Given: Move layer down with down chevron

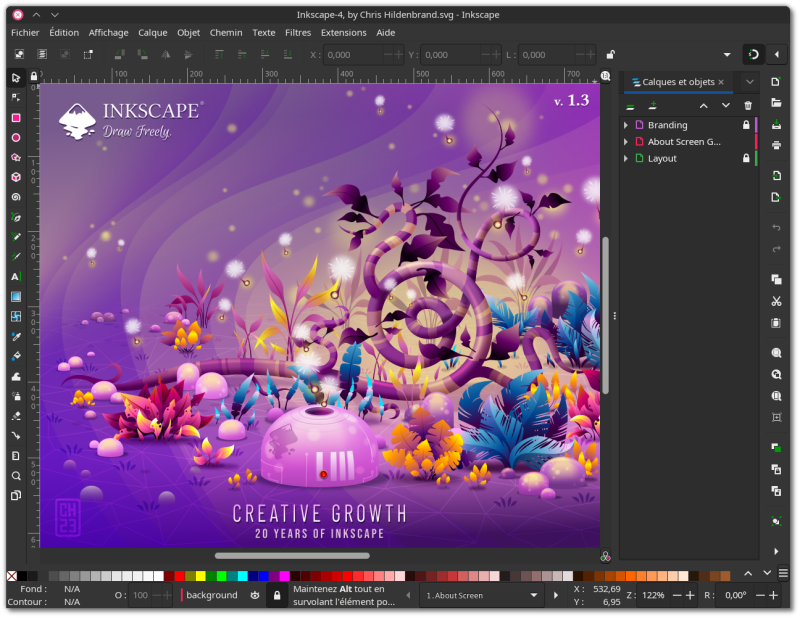Looking at the screenshot, I should tap(726, 106).
